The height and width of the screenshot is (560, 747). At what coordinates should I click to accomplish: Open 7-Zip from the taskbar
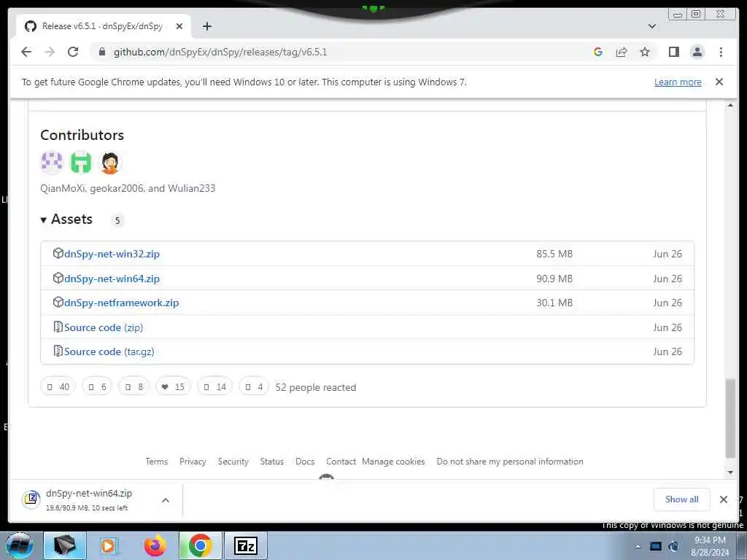point(246,545)
